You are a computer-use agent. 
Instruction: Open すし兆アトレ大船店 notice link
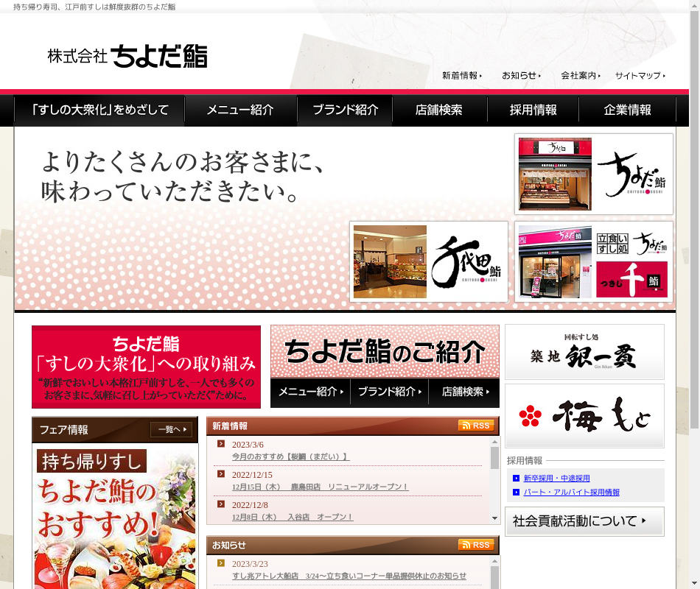point(349,576)
